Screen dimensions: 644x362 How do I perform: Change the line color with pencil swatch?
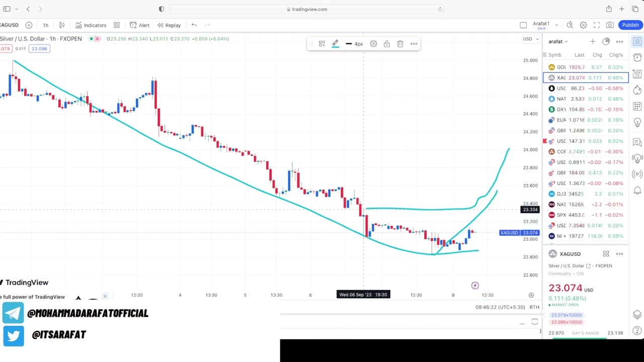pyautogui.click(x=335, y=44)
